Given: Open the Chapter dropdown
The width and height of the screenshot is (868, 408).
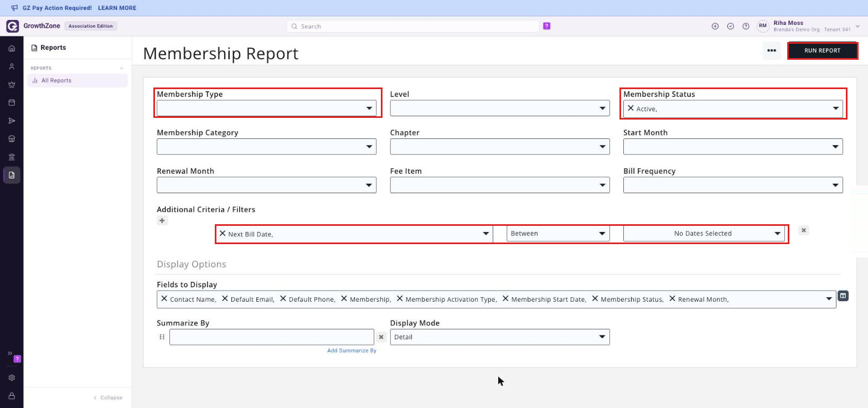Looking at the screenshot, I should pyautogui.click(x=500, y=146).
